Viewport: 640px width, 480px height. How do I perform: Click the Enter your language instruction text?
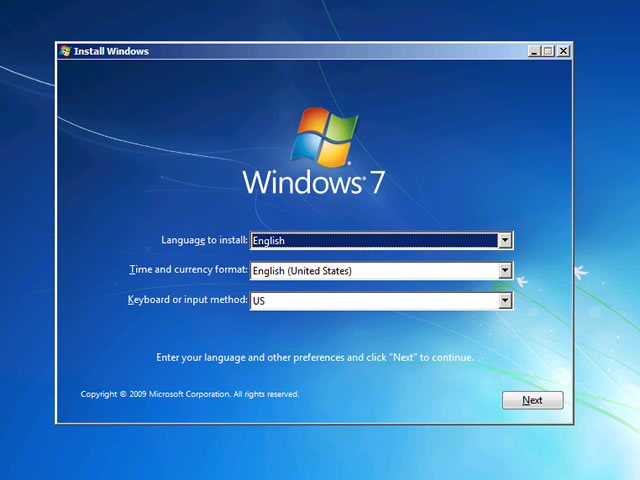315,358
